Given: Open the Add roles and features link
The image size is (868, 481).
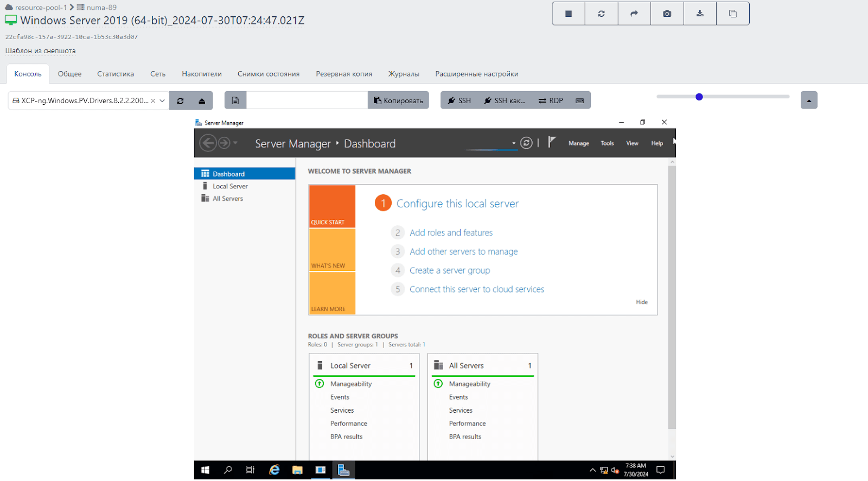Looking at the screenshot, I should pos(451,233).
